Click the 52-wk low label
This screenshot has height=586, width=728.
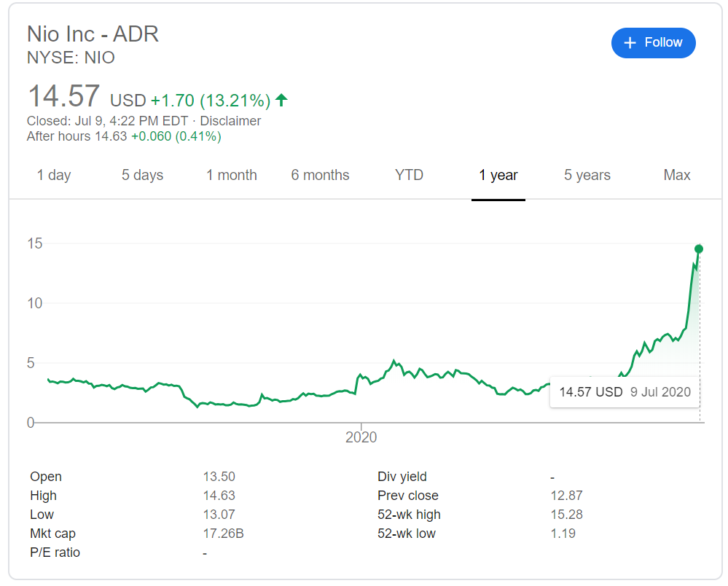tap(406, 534)
